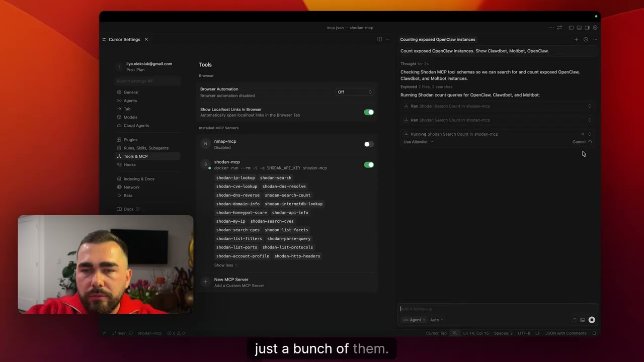Select the shodan-honeypot-score tool chip

coord(242,213)
